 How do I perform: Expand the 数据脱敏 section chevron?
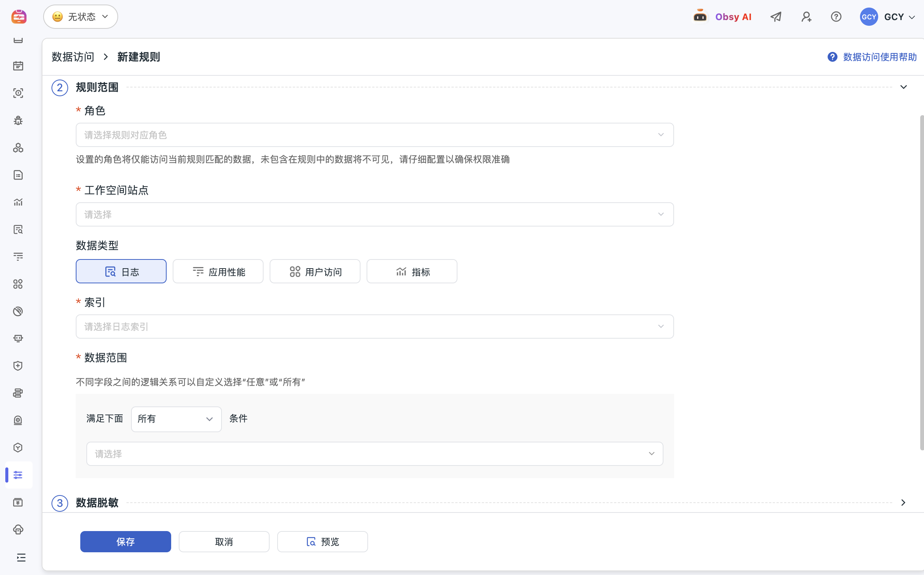pyautogui.click(x=904, y=503)
